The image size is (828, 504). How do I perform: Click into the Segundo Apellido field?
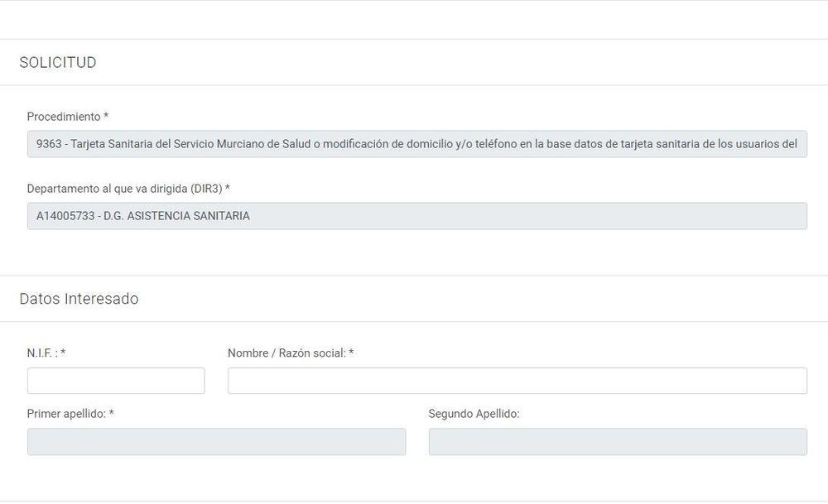pos(617,442)
